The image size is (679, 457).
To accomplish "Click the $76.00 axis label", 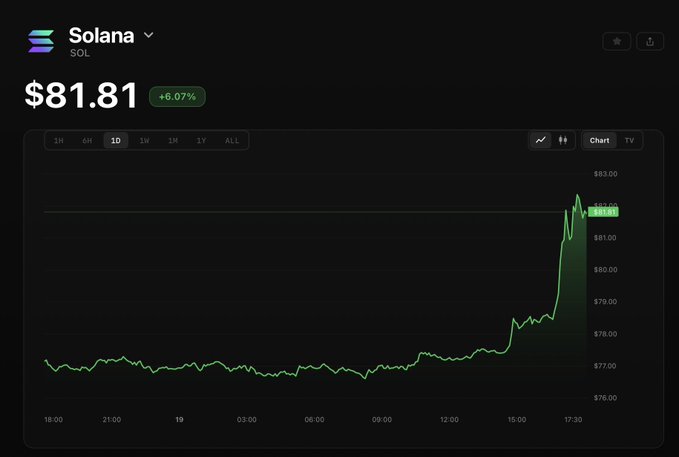I will pos(605,398).
